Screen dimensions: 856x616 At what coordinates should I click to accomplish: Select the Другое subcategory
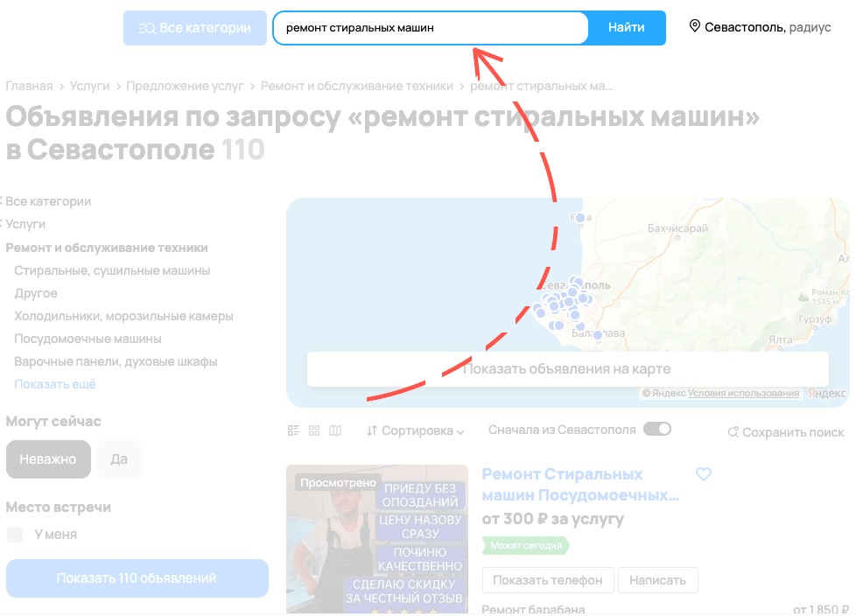click(x=36, y=293)
